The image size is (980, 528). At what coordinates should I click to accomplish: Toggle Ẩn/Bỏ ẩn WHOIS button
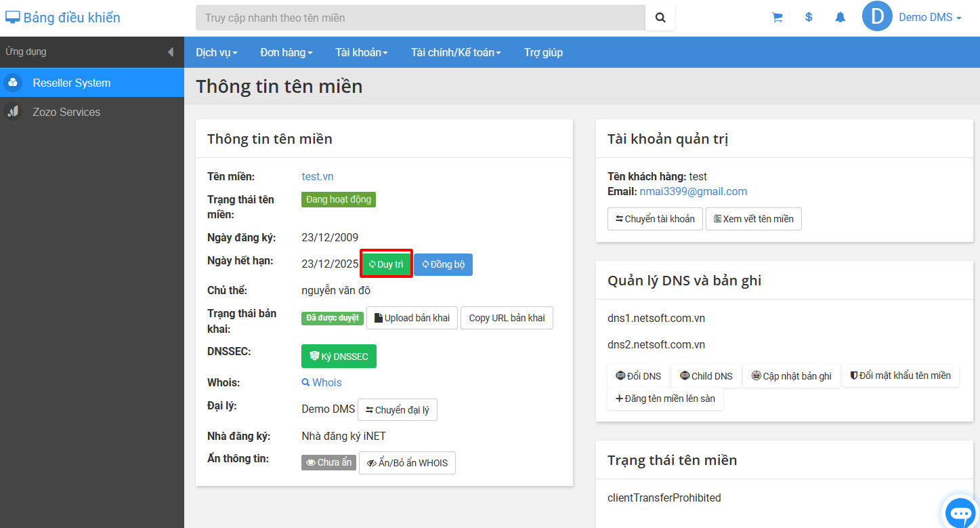(x=407, y=463)
